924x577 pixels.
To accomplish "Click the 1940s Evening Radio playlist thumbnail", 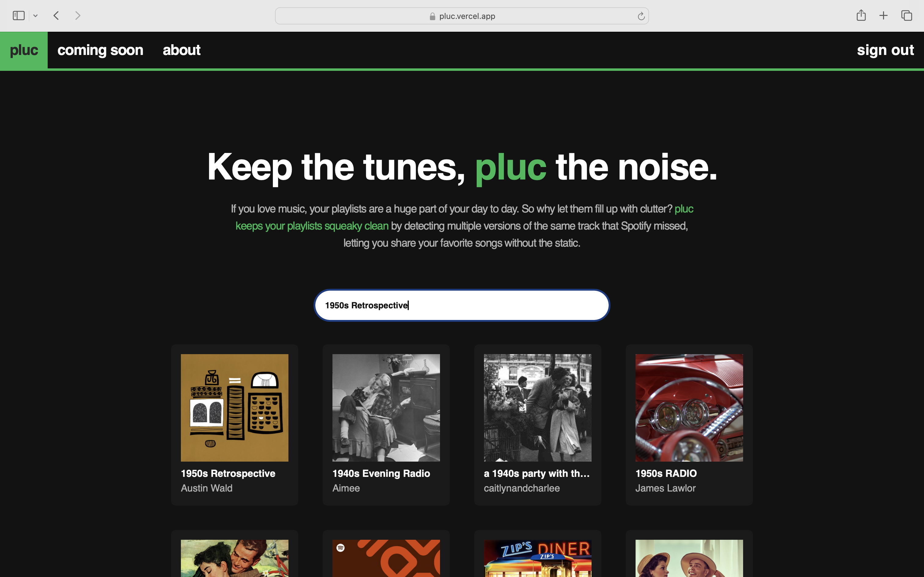I will pyautogui.click(x=386, y=408).
